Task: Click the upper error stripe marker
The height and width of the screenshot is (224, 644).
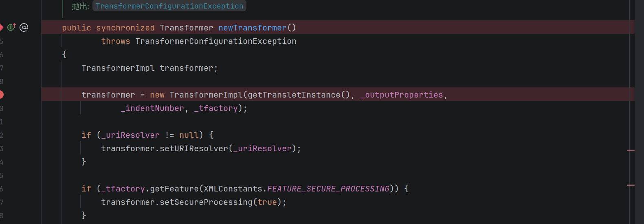Action: (631, 150)
